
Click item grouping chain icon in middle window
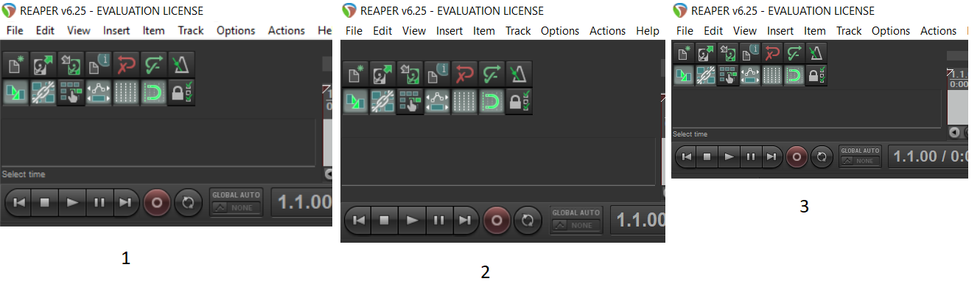coord(383,101)
